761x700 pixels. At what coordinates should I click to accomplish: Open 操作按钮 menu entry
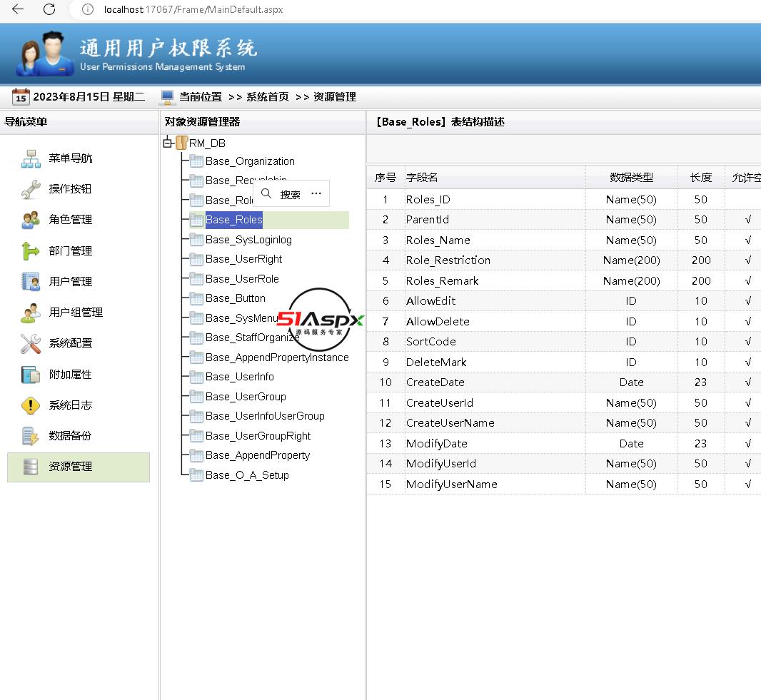pos(71,188)
